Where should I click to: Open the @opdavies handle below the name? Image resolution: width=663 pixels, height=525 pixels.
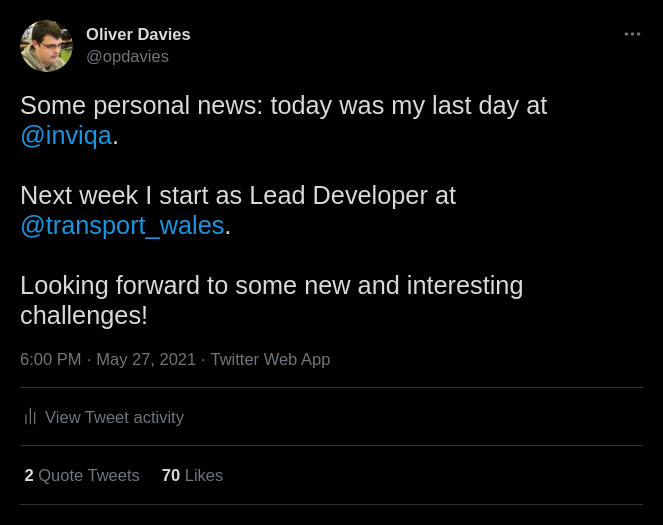(x=127, y=57)
